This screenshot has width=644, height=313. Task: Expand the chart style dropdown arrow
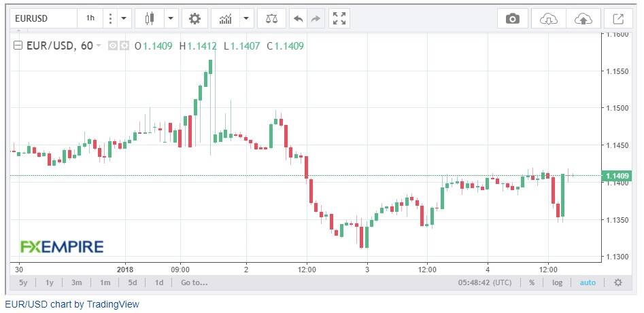(171, 18)
